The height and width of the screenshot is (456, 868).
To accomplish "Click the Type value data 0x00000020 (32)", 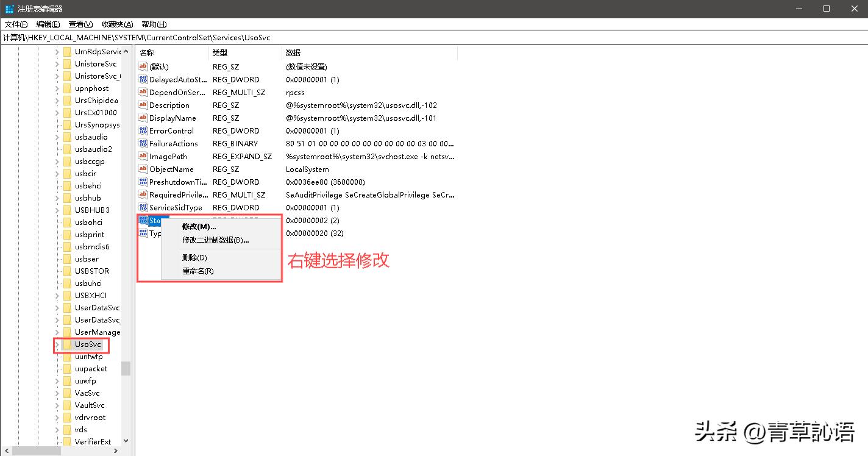I will [315, 233].
